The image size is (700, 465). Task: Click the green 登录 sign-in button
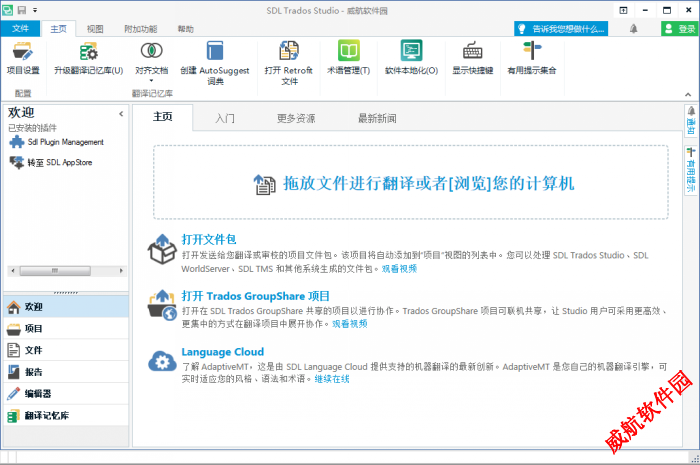pos(680,29)
